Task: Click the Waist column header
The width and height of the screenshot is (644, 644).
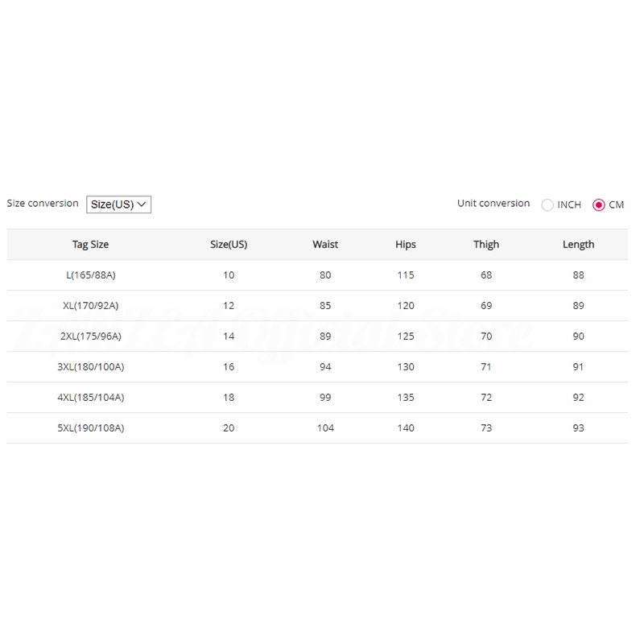Action: point(325,245)
